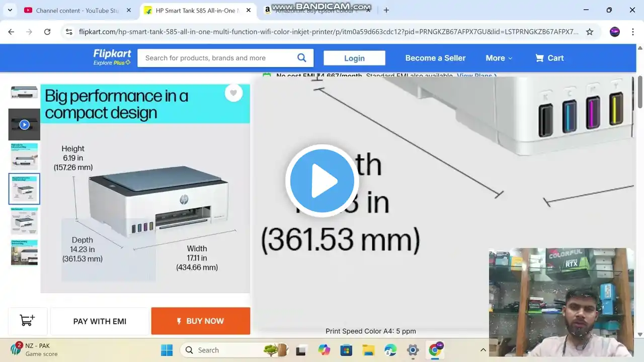Click the browser back arrow
The height and width of the screenshot is (362, 644).
click(x=11, y=32)
